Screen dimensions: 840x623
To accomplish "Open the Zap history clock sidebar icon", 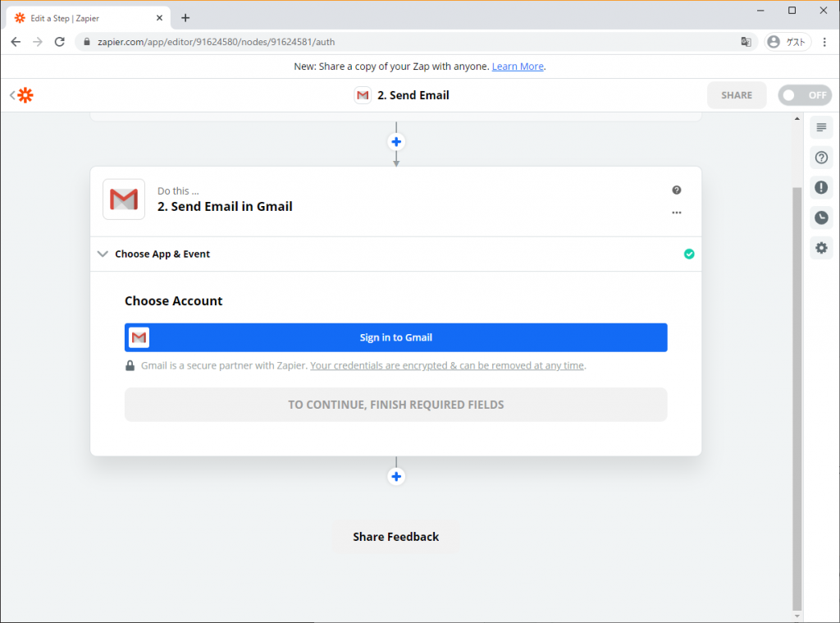I will click(x=821, y=218).
